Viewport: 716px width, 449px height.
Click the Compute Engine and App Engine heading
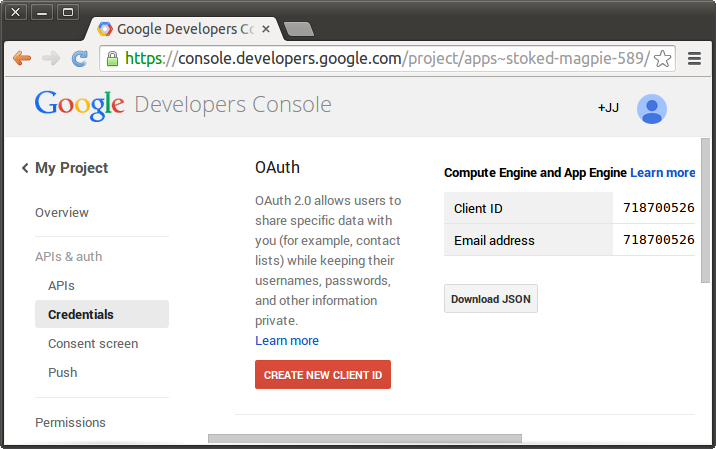click(535, 173)
